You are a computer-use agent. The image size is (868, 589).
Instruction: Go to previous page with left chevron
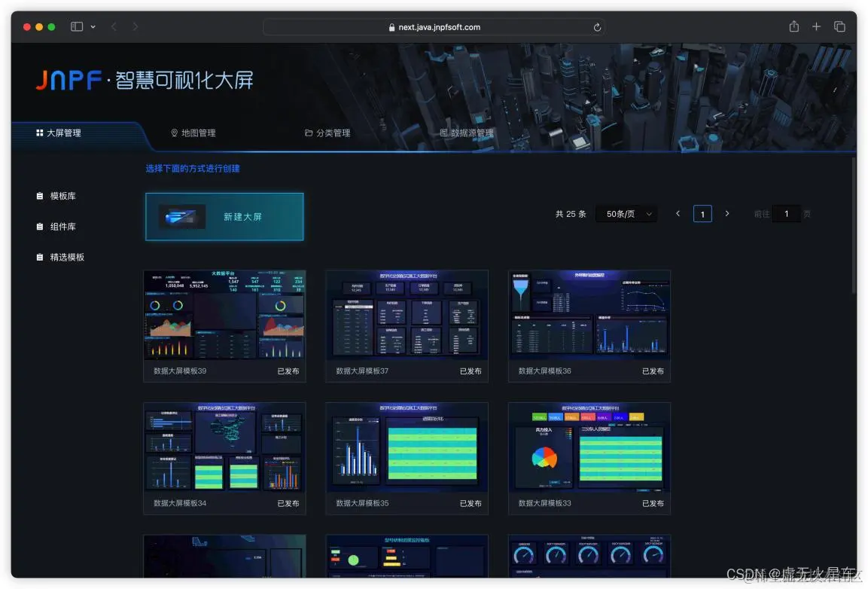coord(678,213)
